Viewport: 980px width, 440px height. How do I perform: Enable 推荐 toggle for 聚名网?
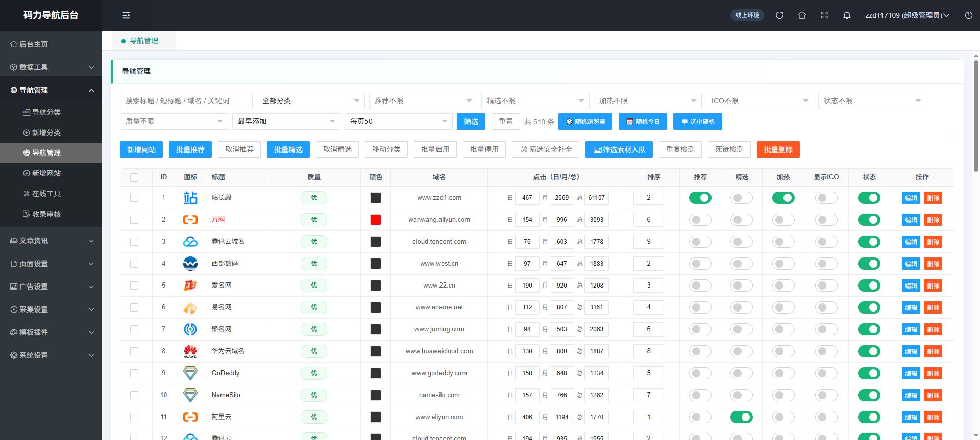(x=700, y=329)
